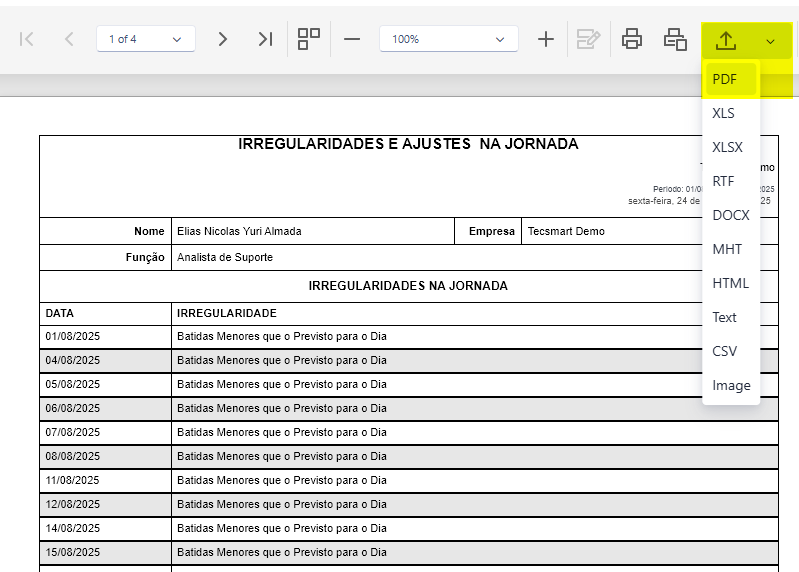Zoom in with plus icon
The width and height of the screenshot is (799, 572).
tap(546, 39)
